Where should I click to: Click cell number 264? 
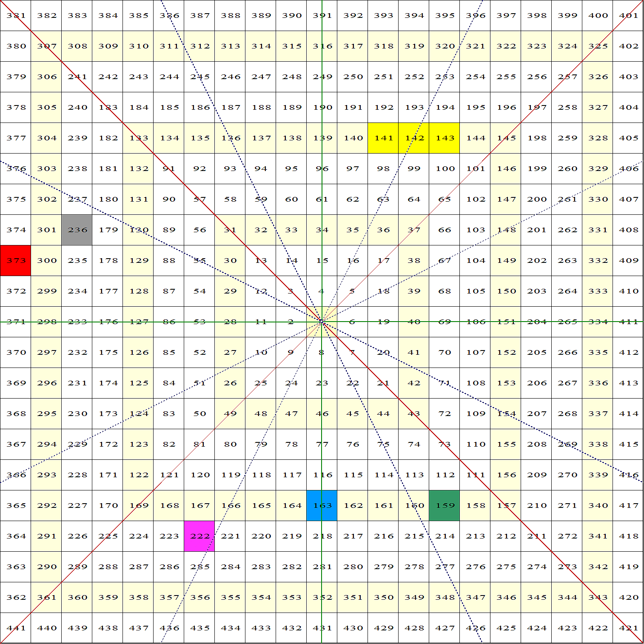point(567,291)
